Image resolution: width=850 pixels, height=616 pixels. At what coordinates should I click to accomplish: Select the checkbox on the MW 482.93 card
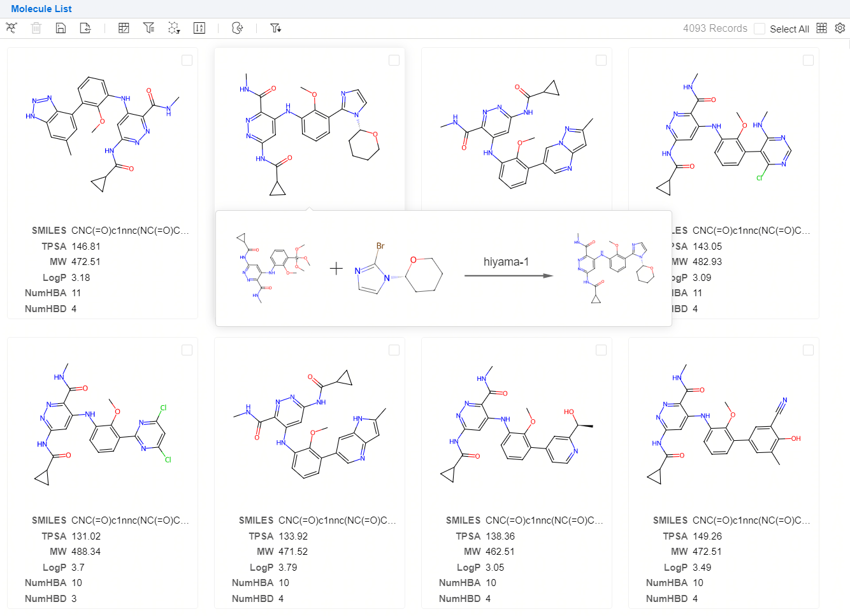coord(808,60)
